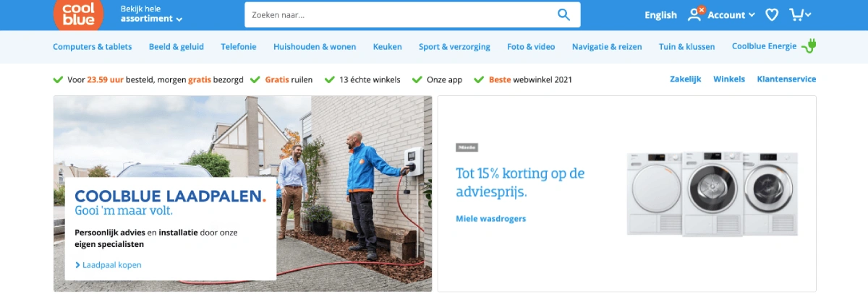Expand the Bekijk hele assortiment menu
The height and width of the screenshot is (294, 868).
tap(151, 14)
